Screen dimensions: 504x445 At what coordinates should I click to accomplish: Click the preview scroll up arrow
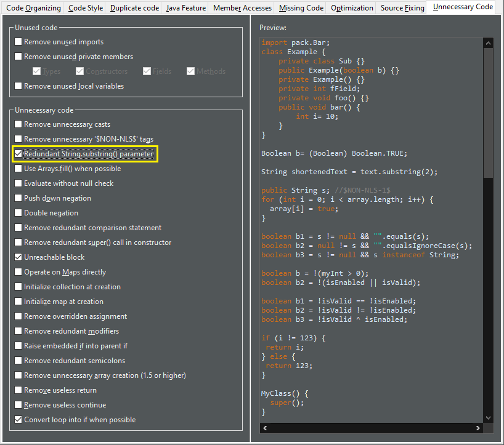[488, 43]
